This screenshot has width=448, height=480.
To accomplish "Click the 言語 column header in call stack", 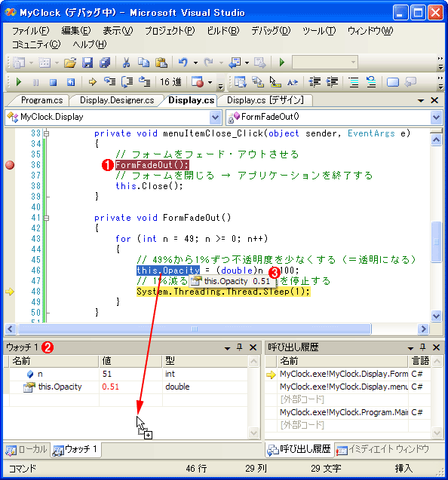I will [419, 361].
